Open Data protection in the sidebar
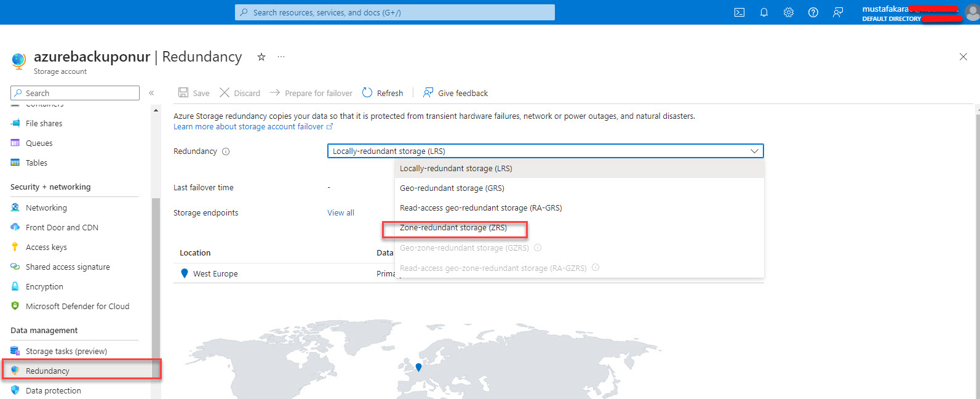This screenshot has height=399, width=980. (x=53, y=391)
